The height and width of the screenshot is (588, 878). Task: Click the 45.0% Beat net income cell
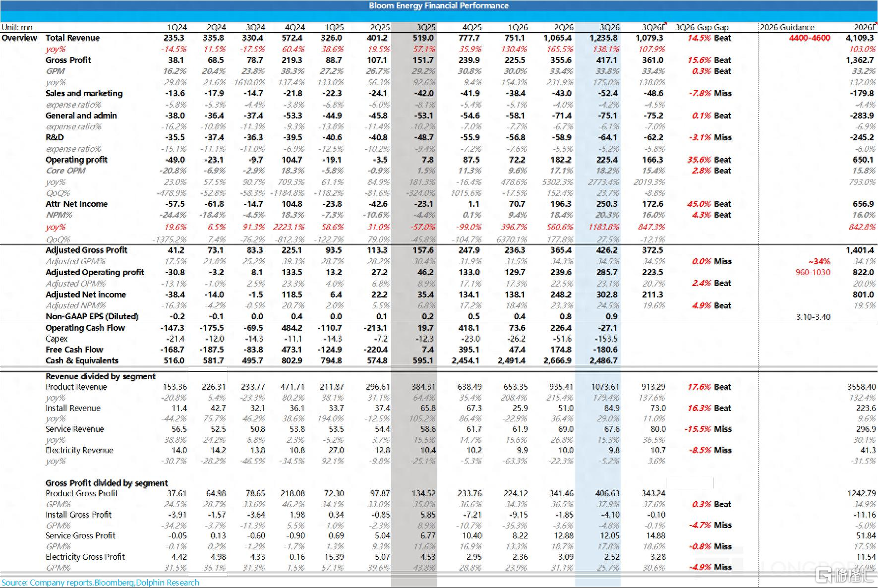(x=709, y=204)
